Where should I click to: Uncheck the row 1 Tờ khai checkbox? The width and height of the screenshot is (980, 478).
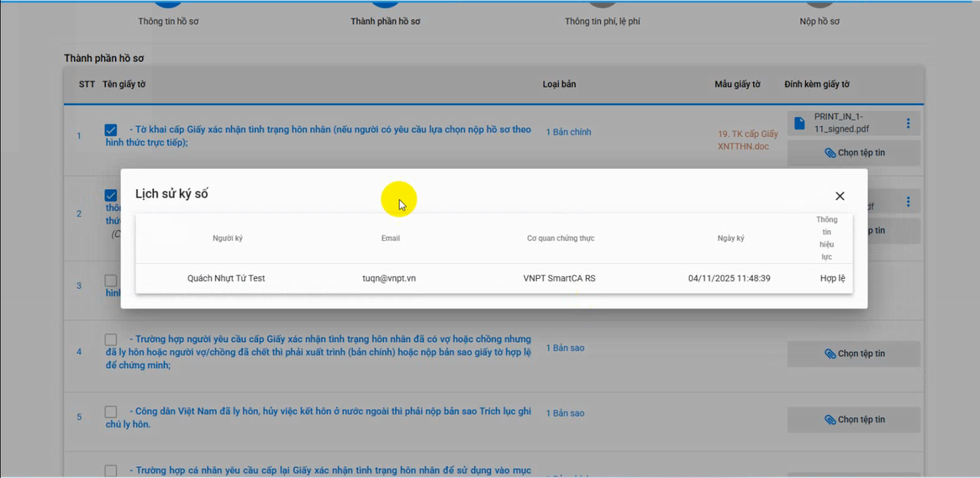click(x=111, y=130)
